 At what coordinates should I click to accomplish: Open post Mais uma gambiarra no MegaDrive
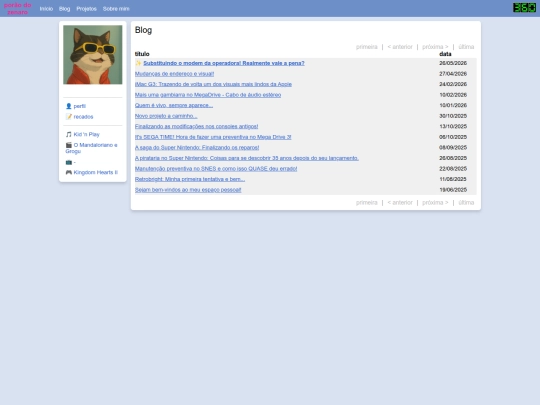click(208, 95)
